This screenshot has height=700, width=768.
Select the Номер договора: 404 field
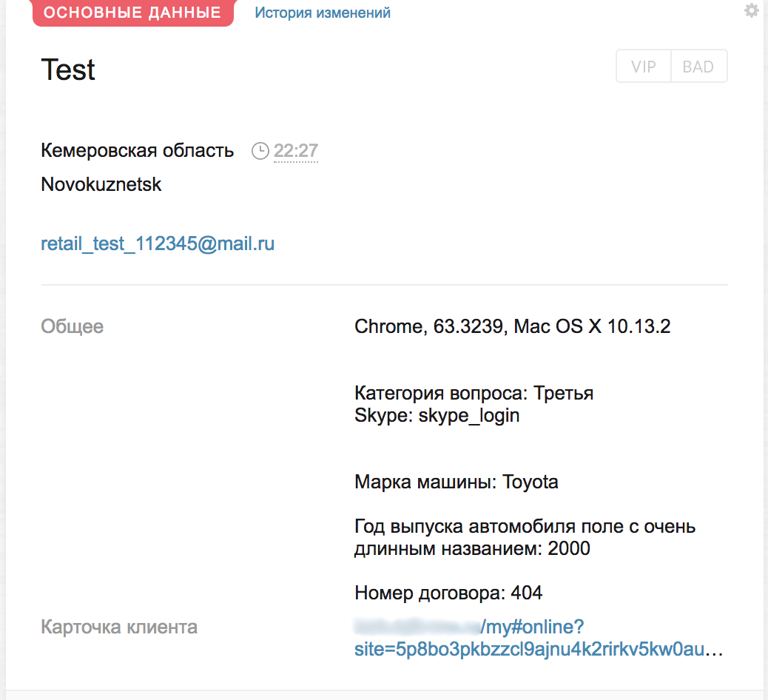pyautogui.click(x=448, y=593)
